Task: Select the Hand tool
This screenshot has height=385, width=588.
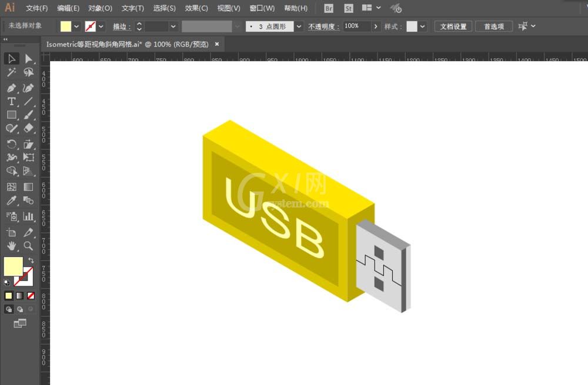Action: [x=11, y=246]
